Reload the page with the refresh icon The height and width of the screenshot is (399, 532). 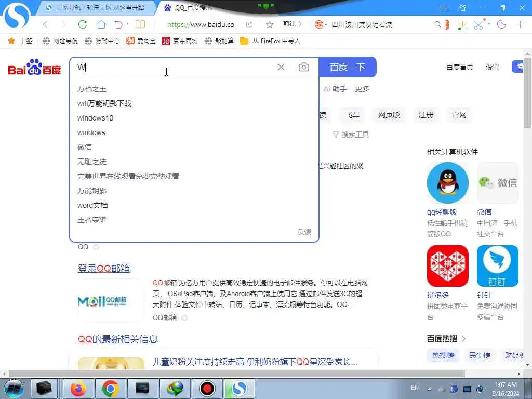click(83, 24)
